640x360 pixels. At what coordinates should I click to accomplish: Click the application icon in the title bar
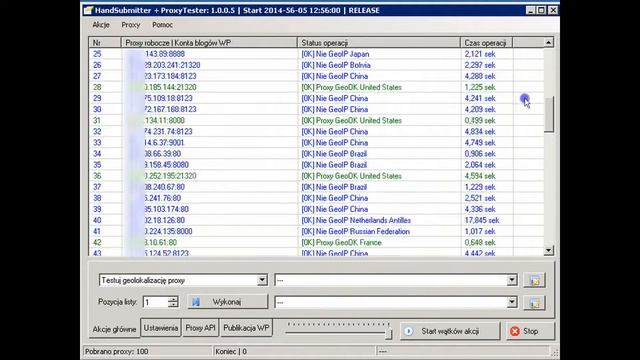88,10
